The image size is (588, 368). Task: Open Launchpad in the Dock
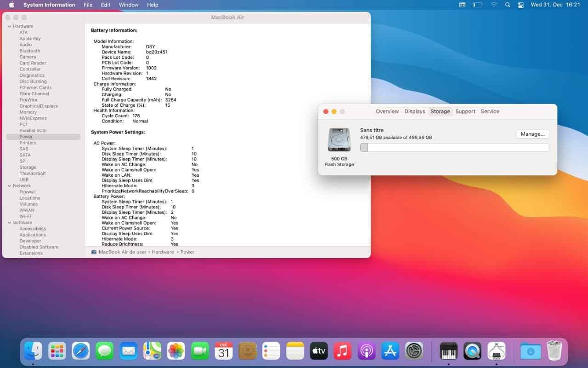click(x=57, y=351)
